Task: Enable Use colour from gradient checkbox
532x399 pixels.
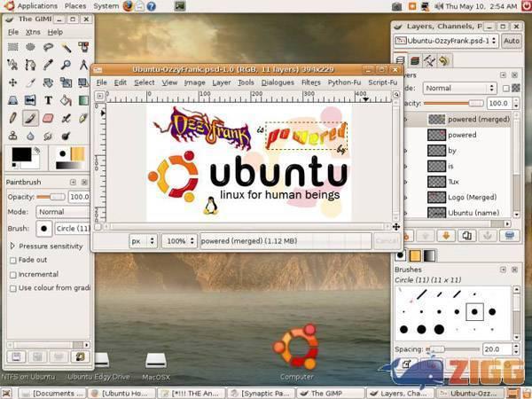Action: (13, 288)
